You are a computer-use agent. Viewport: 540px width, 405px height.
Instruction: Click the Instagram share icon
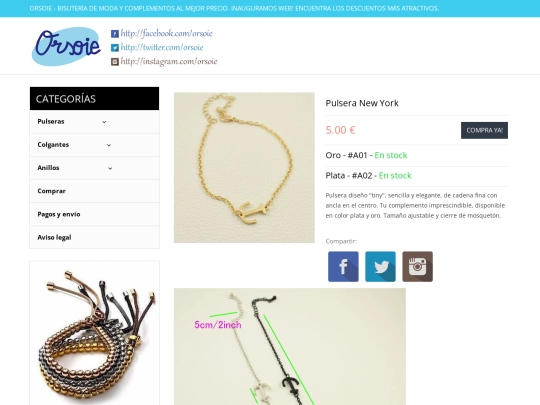tap(417, 267)
